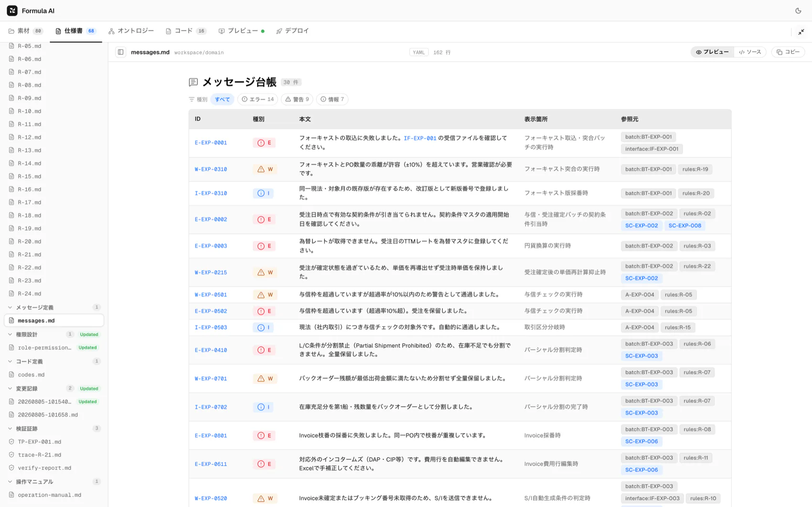The height and width of the screenshot is (507, 812).
Task: Collapse the コード定義 section
Action: 54,361
